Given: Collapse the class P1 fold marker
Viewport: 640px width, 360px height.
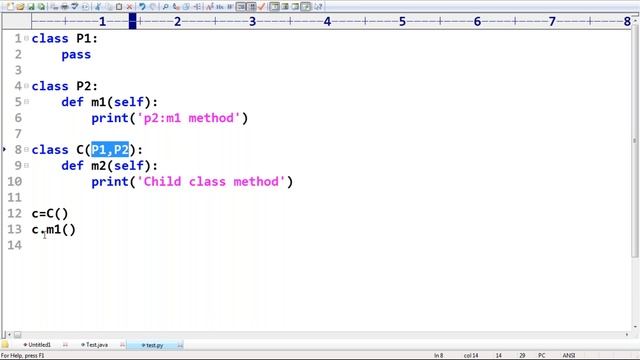Looking at the screenshot, I should 27,38.
